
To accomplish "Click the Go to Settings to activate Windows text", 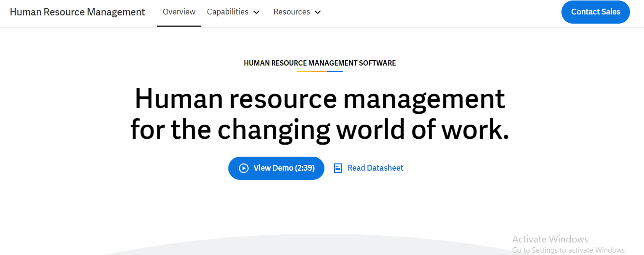I will click(569, 250).
